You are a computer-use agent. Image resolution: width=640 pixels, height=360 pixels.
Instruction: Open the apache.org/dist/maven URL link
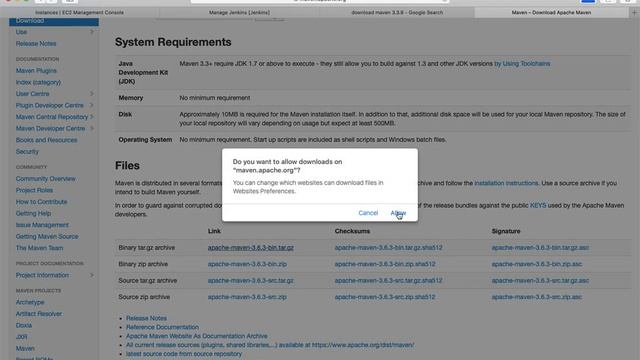[363, 345]
